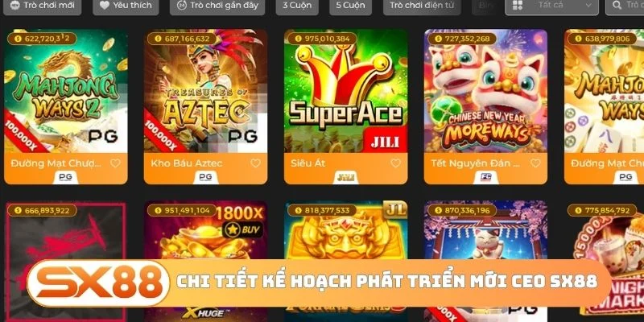644x322 pixels.
Task: Click FC provider logo under Tết Nguyên Đán
Action: click(x=485, y=177)
